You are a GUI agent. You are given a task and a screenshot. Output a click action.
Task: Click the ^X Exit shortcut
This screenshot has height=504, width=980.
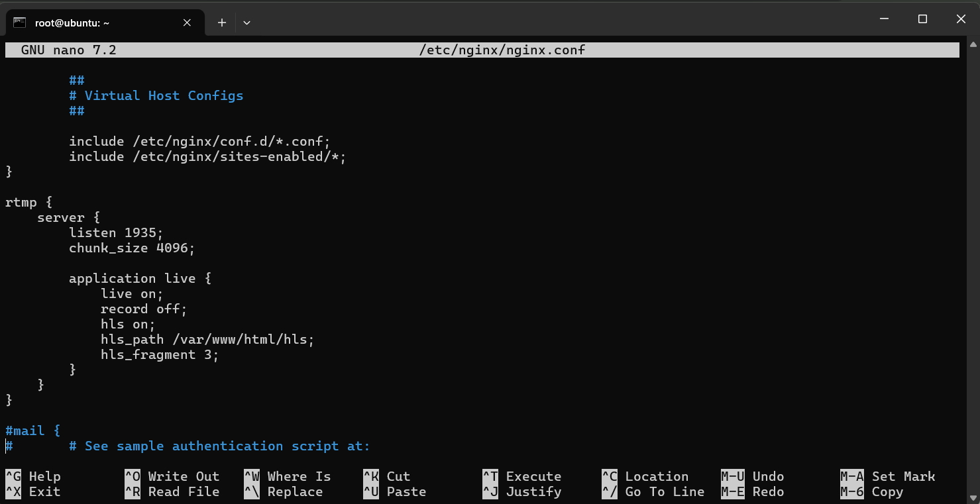pos(33,491)
